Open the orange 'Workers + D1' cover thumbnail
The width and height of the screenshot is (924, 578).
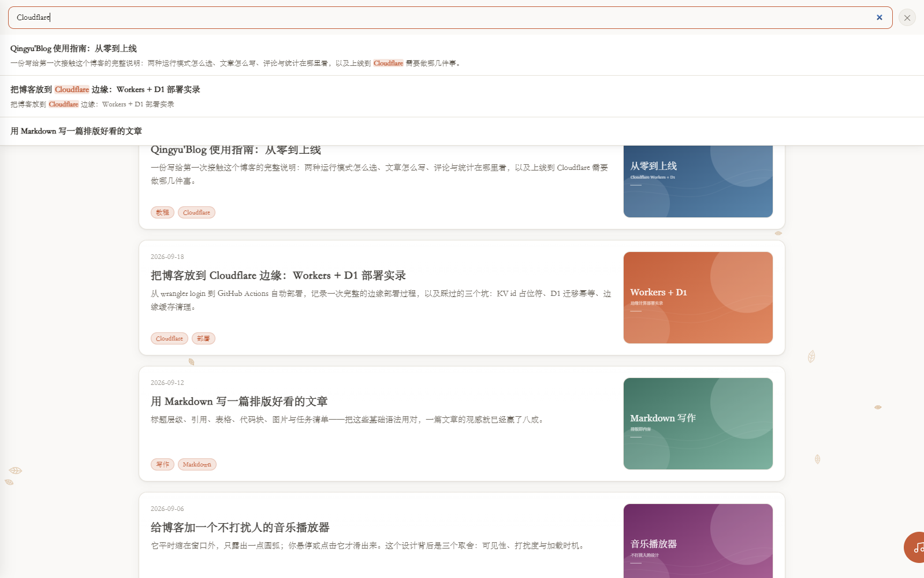click(698, 298)
